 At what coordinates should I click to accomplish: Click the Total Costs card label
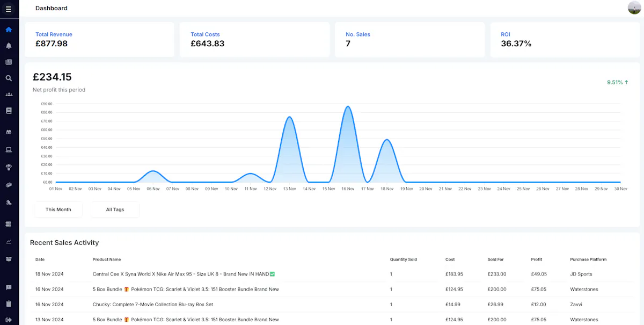206,34
